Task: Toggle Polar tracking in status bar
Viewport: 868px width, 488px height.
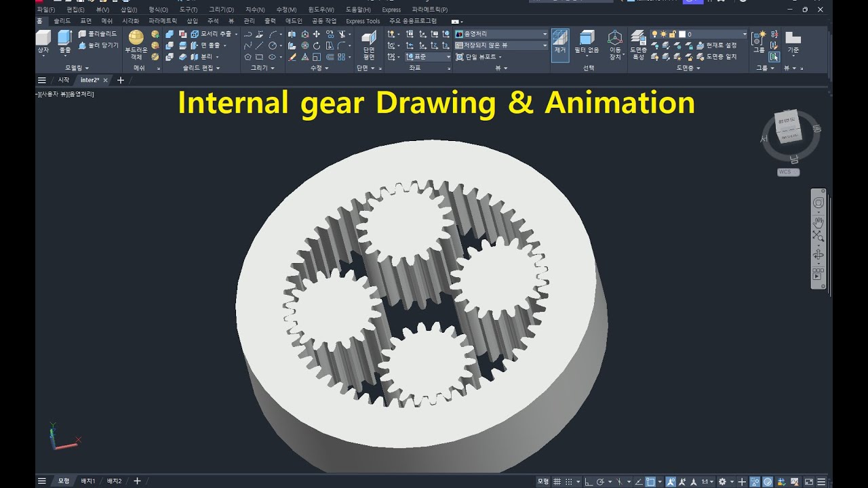Action: (x=600, y=481)
